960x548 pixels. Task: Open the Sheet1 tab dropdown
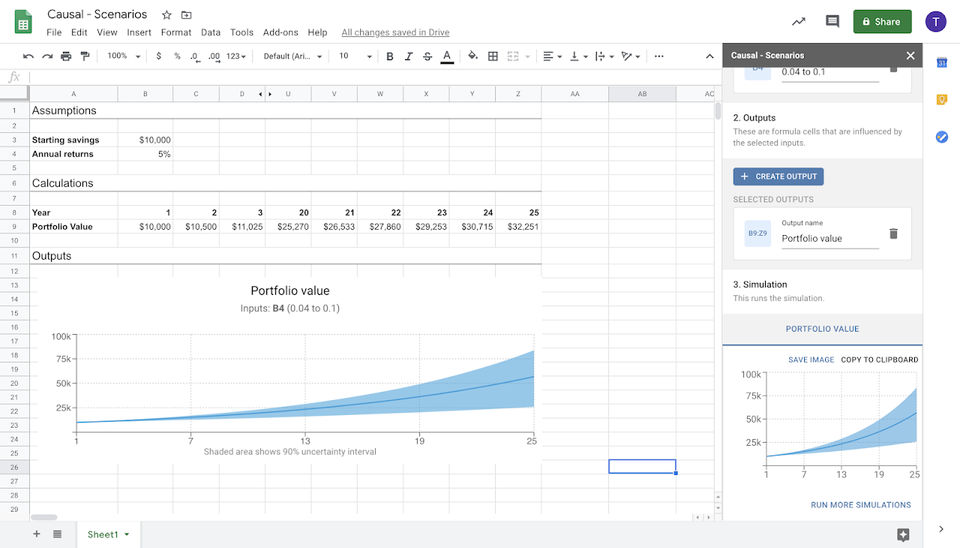coord(127,535)
